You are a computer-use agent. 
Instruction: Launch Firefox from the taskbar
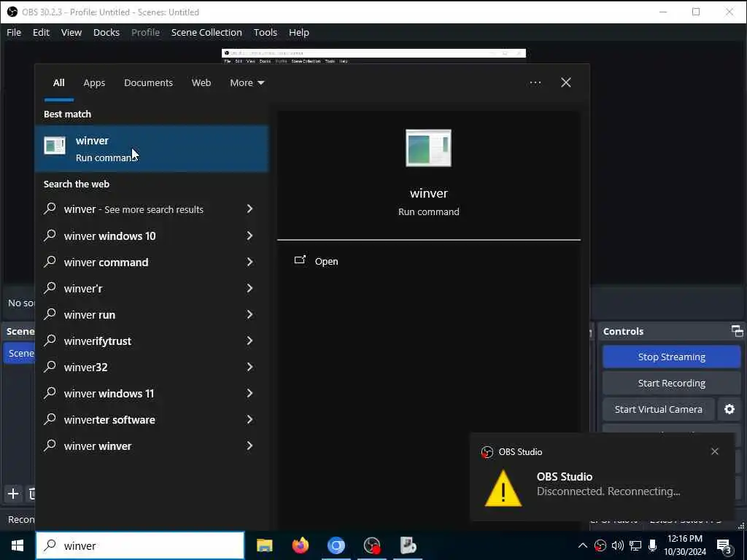pyautogui.click(x=300, y=545)
